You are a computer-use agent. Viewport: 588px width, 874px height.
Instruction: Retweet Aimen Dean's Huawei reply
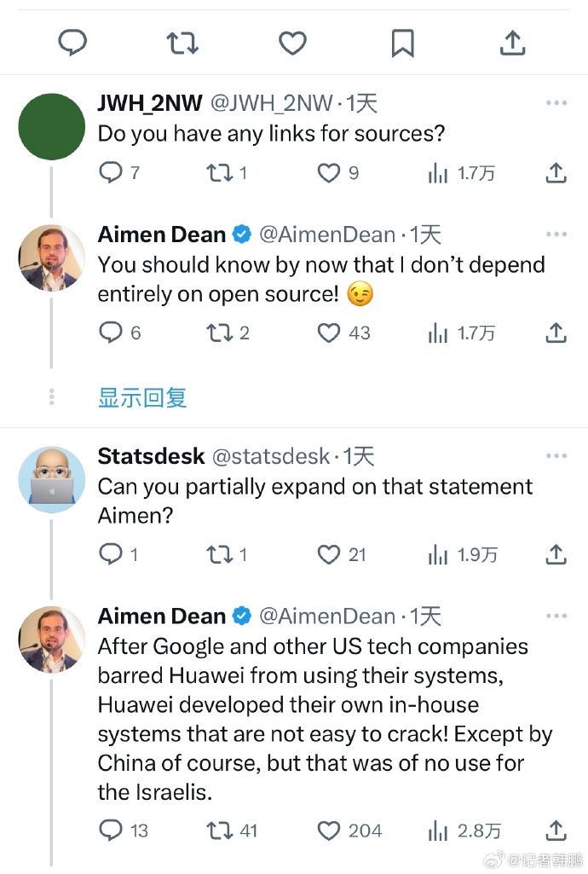(220, 831)
